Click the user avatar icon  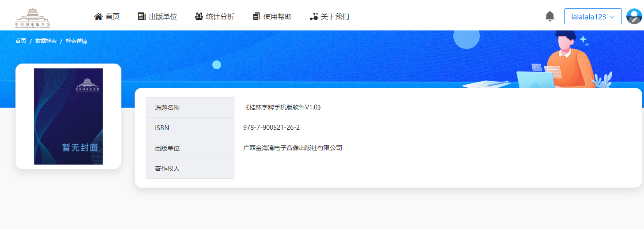(x=634, y=16)
